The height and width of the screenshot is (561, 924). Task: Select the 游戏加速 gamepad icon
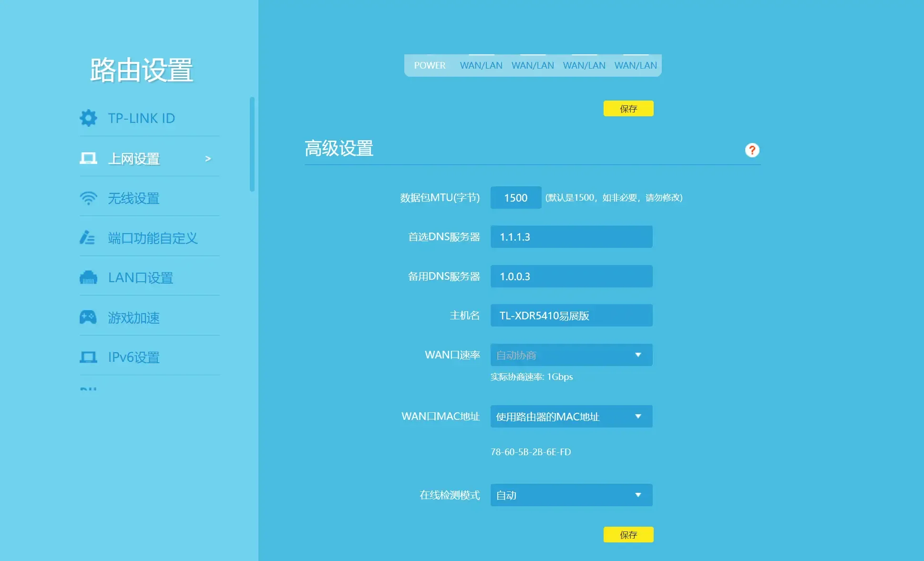[89, 317]
